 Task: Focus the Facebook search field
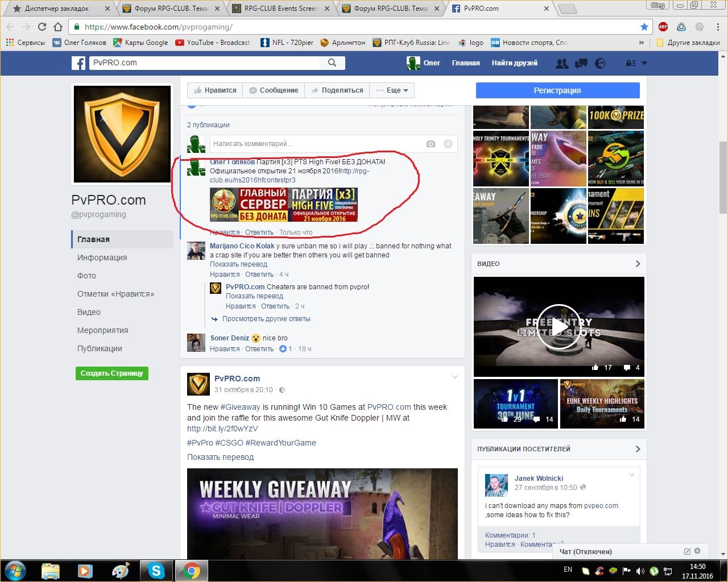point(205,63)
